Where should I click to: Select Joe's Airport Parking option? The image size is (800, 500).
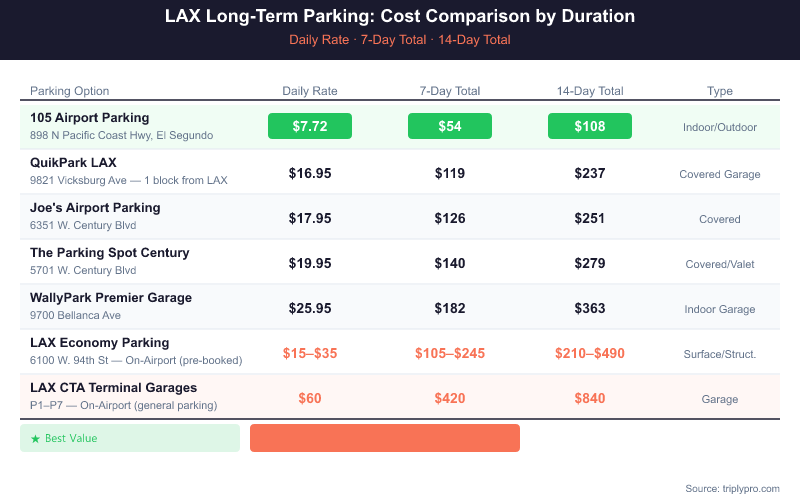pos(95,208)
